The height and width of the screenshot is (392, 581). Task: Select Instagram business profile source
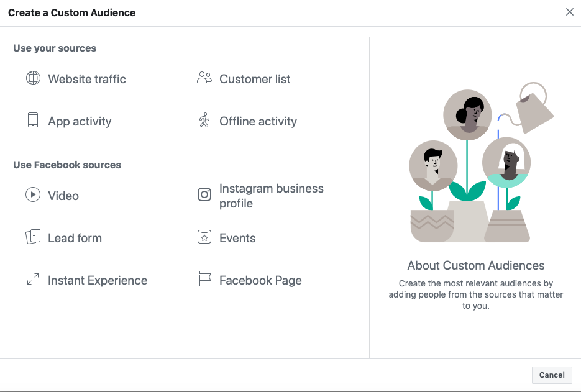pyautogui.click(x=272, y=196)
